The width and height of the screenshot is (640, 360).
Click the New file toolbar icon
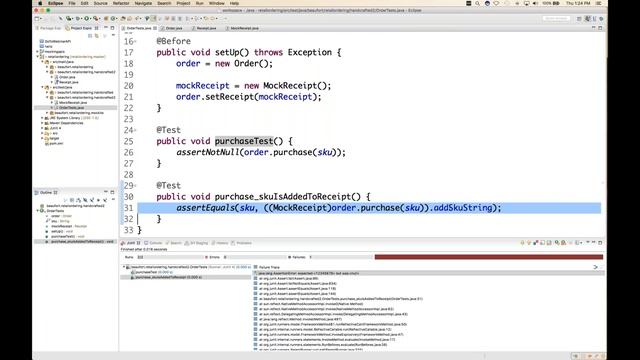37,18
